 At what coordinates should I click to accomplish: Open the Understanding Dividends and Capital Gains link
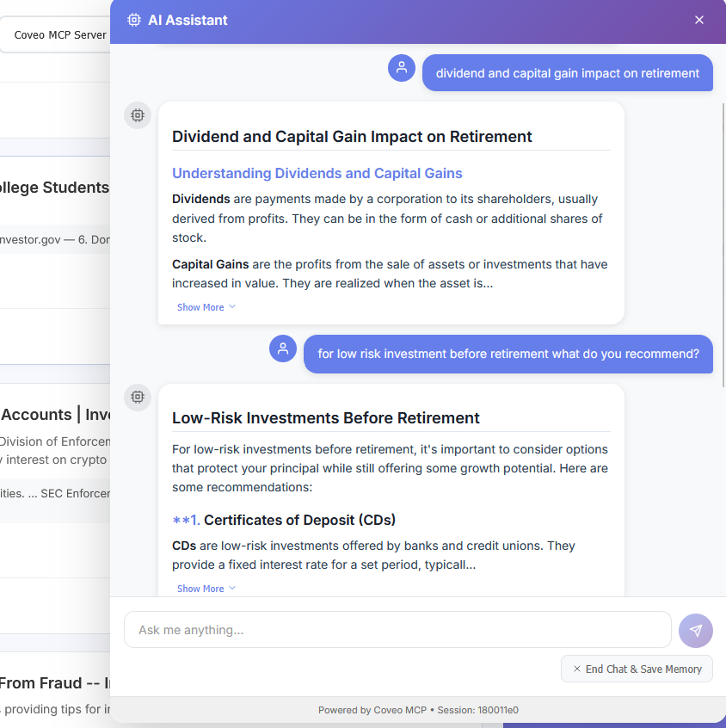pos(318,173)
